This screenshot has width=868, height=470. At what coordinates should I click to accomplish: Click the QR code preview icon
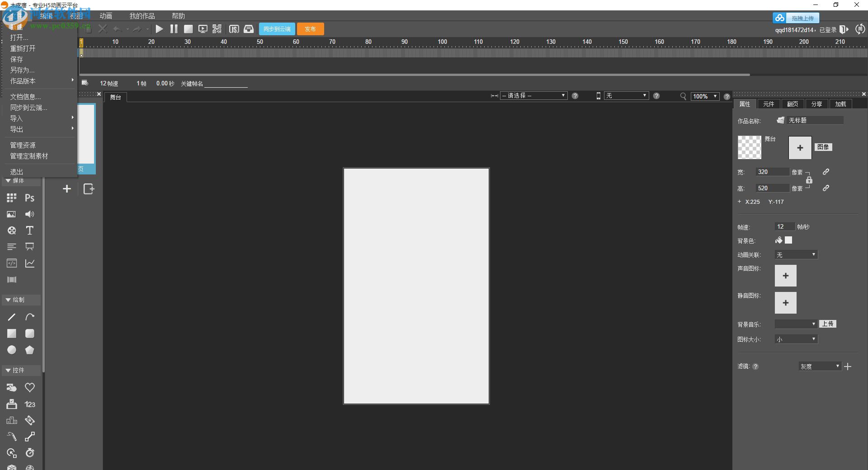point(217,29)
